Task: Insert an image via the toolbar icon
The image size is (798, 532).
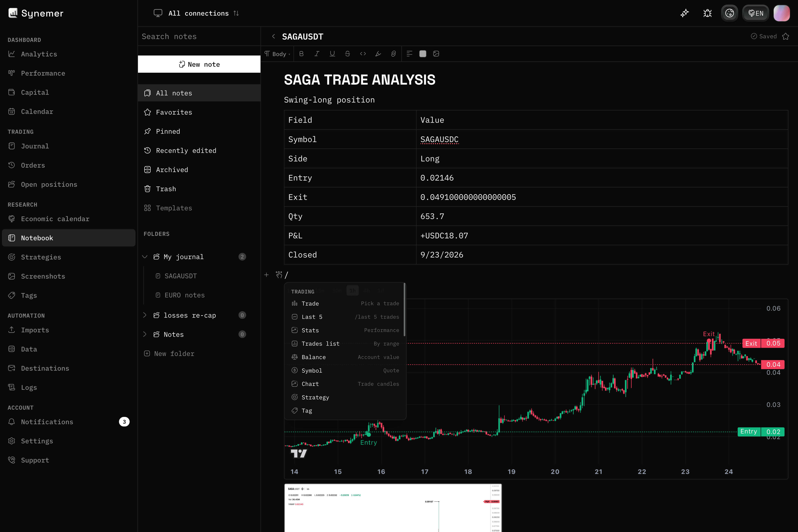Action: click(x=436, y=54)
